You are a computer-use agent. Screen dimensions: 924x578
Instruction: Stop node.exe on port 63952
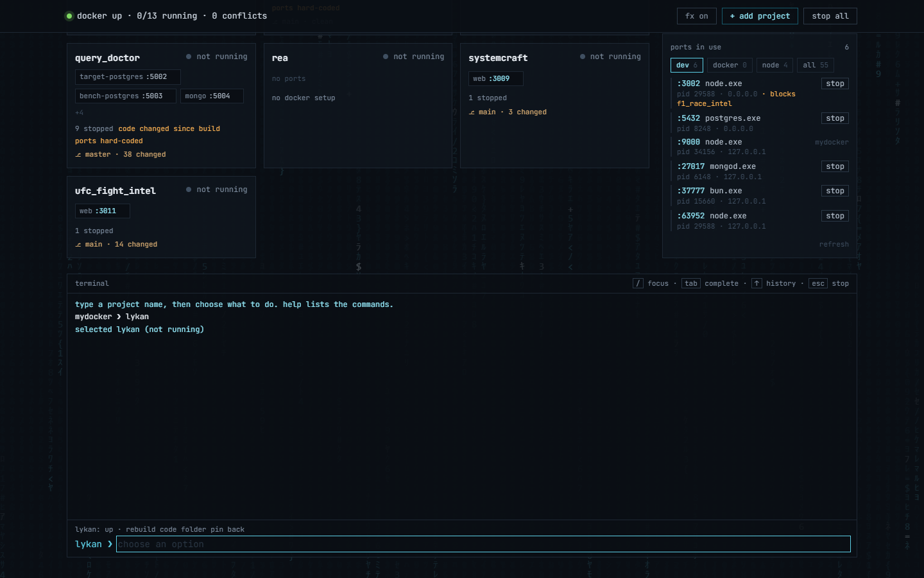point(835,216)
